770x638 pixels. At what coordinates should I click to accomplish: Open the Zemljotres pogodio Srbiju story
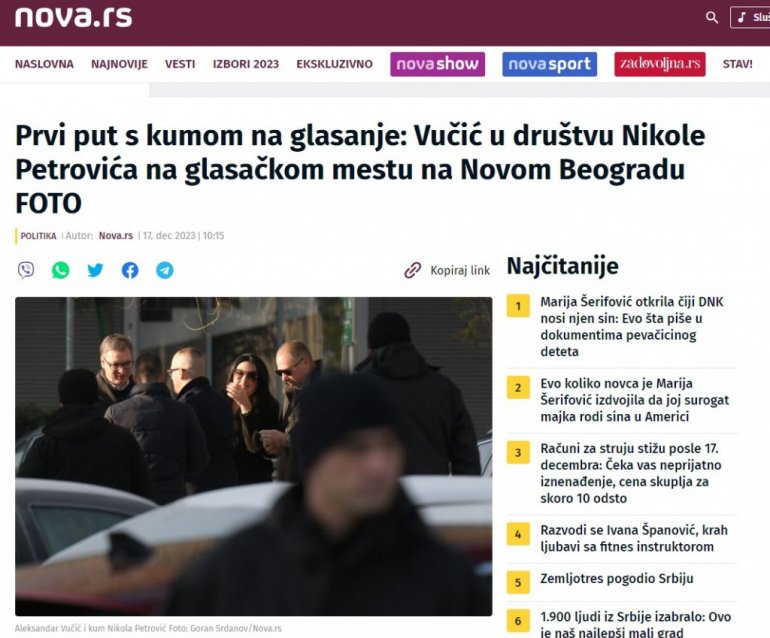pos(617,579)
